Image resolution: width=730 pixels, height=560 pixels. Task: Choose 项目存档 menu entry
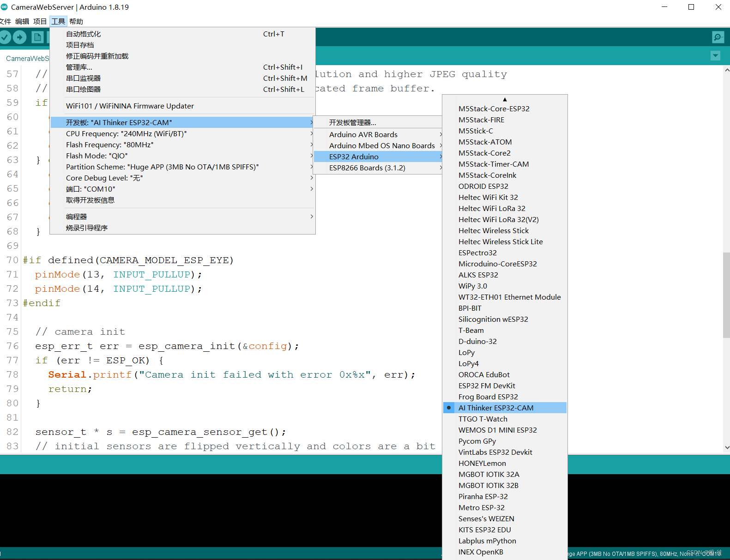(182, 45)
